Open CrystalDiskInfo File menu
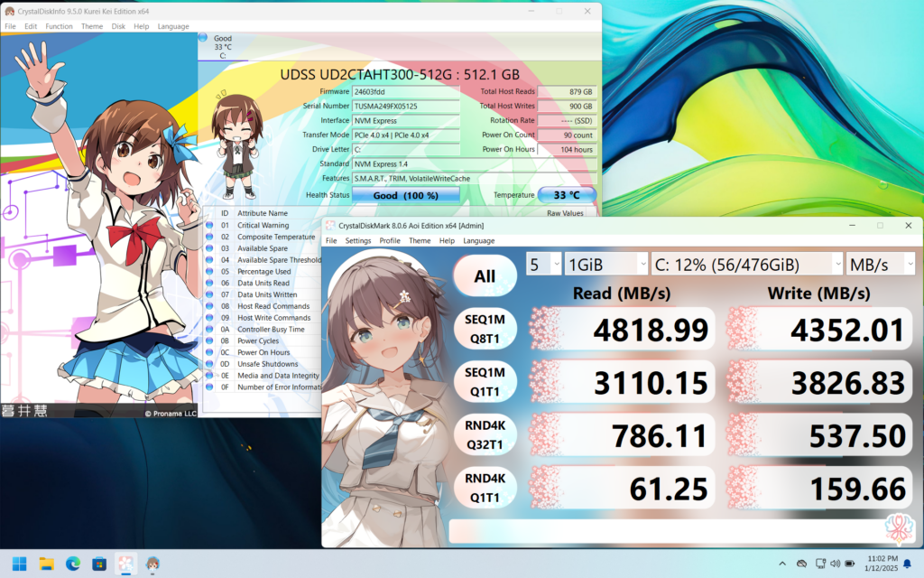This screenshot has height=578, width=924. [x=11, y=26]
